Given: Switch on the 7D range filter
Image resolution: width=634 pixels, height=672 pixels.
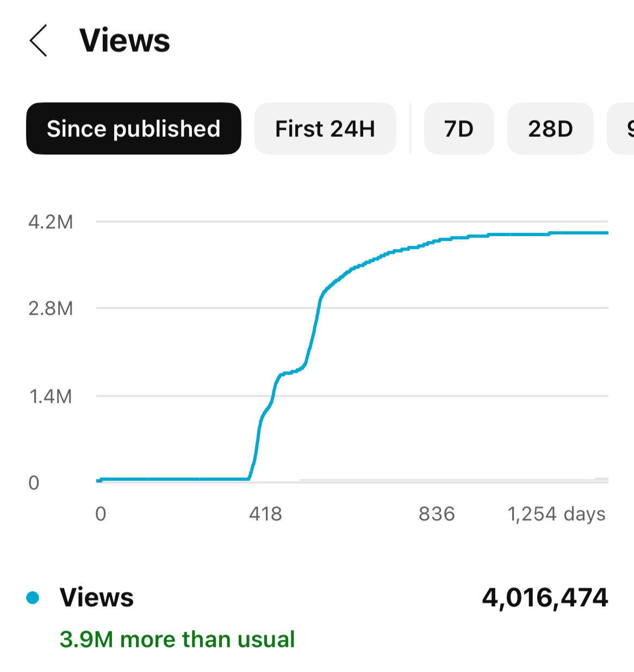Looking at the screenshot, I should coord(458,129).
